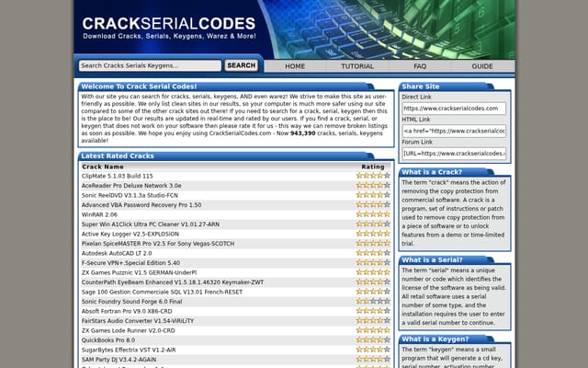The image size is (588, 368).
Task: Click the 'What is a Keygen?' heading
Action: [x=435, y=339]
